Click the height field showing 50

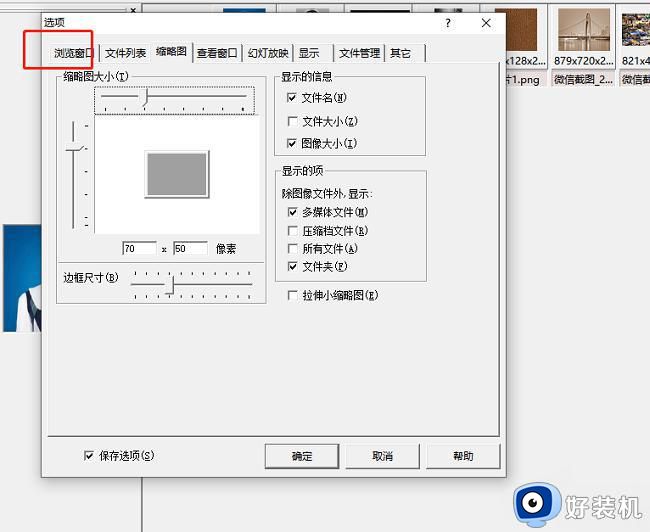point(190,249)
